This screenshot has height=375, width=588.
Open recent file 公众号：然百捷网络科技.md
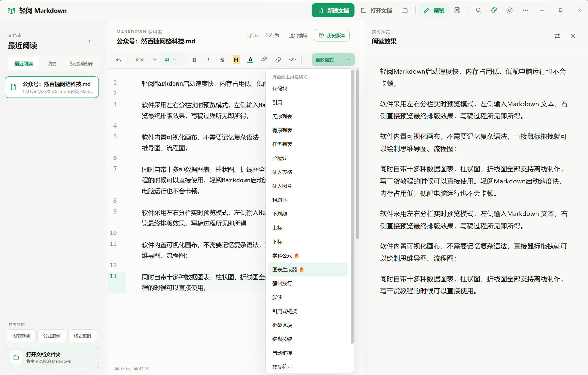(x=52, y=87)
